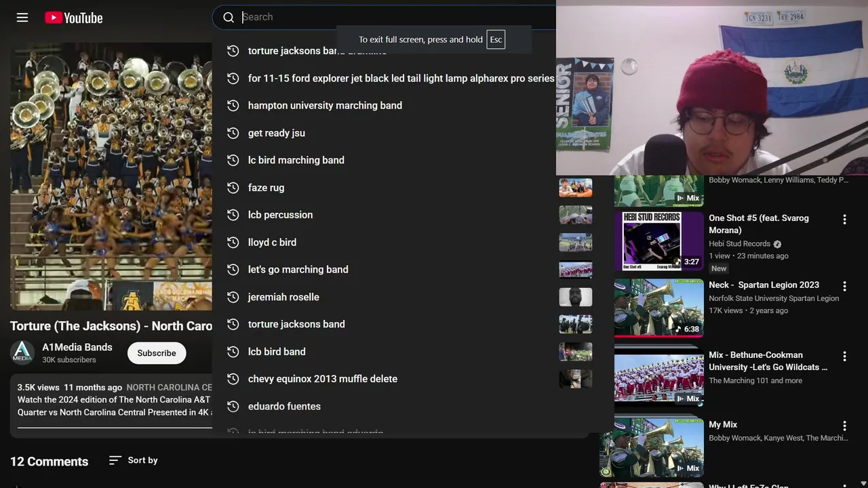Open the Bobby Womack mix thumbnail
Viewport: 868px width, 488px height.
pyautogui.click(x=659, y=191)
